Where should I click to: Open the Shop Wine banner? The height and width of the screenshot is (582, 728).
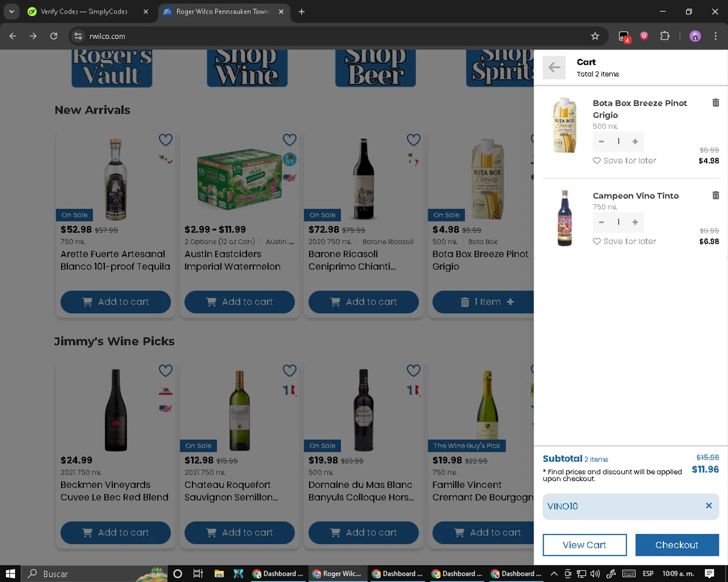coord(247,68)
